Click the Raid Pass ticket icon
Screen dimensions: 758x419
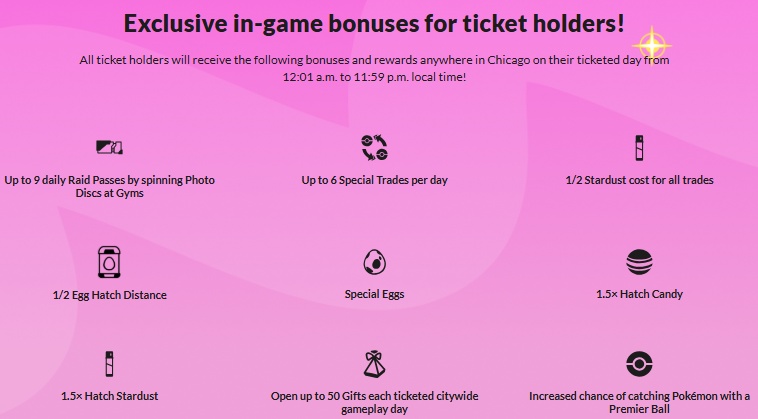(x=109, y=149)
